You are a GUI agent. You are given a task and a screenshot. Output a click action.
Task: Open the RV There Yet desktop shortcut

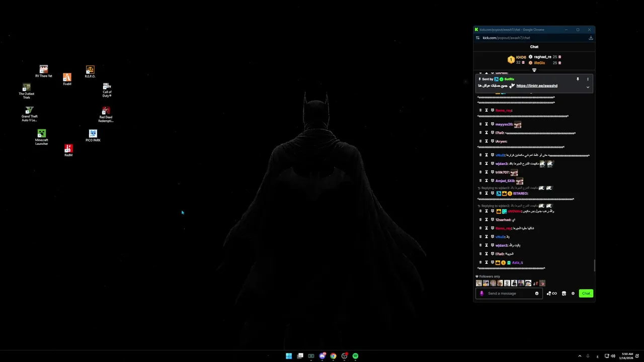tap(44, 71)
